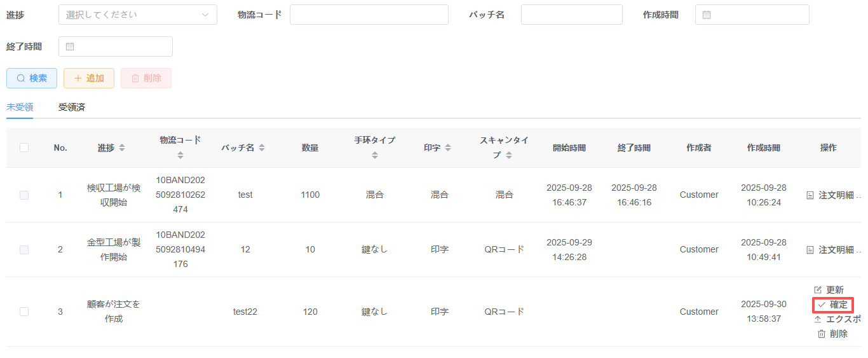Sort by 手环タイプ column arrows
Viewport: 868px width, 358px height.
tap(375, 155)
